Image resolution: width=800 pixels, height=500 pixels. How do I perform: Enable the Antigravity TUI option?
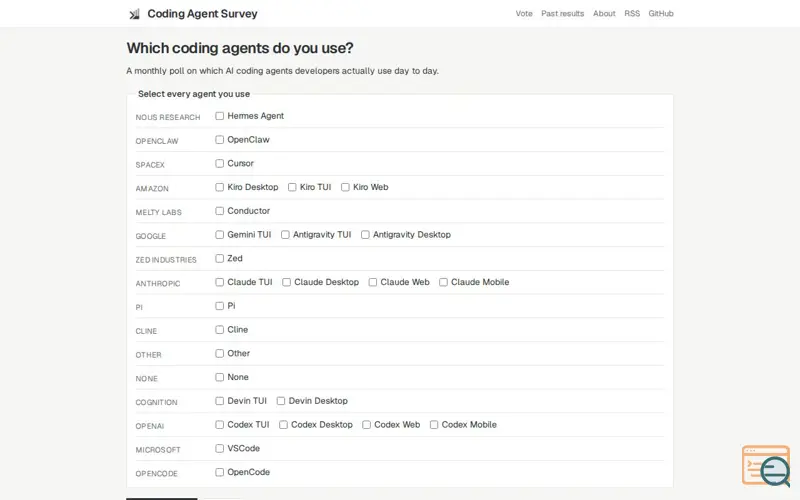(x=285, y=235)
